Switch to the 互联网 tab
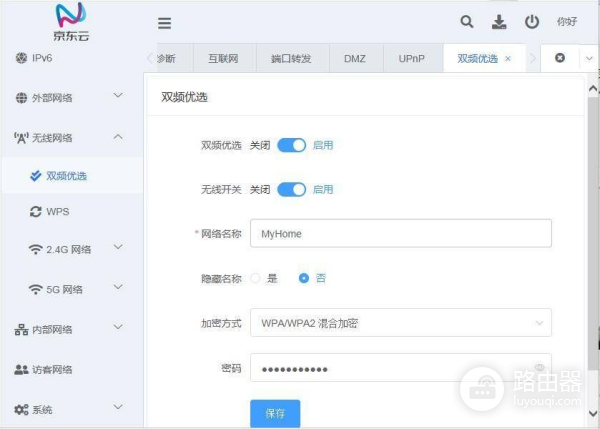The image size is (600, 429). pos(224,59)
